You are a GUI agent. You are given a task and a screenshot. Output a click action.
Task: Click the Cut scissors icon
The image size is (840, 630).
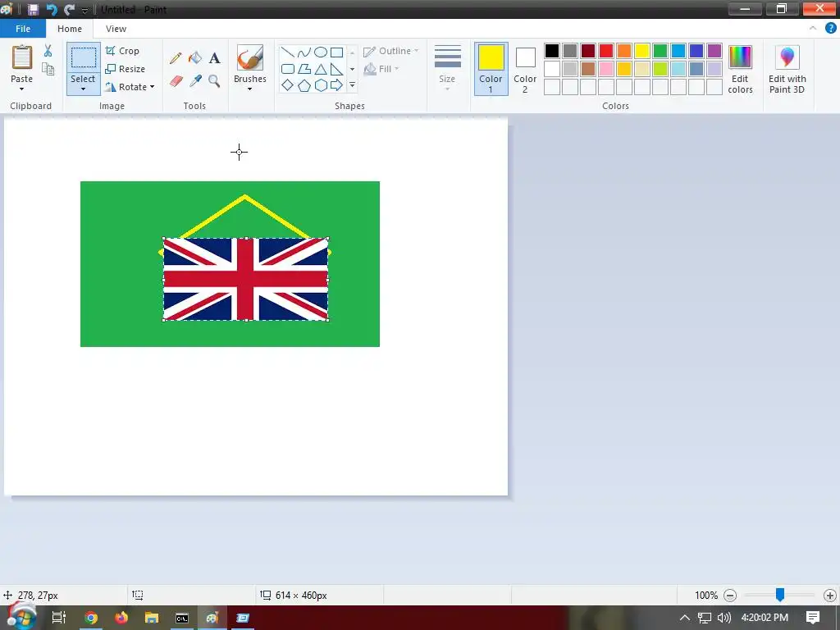coord(48,51)
